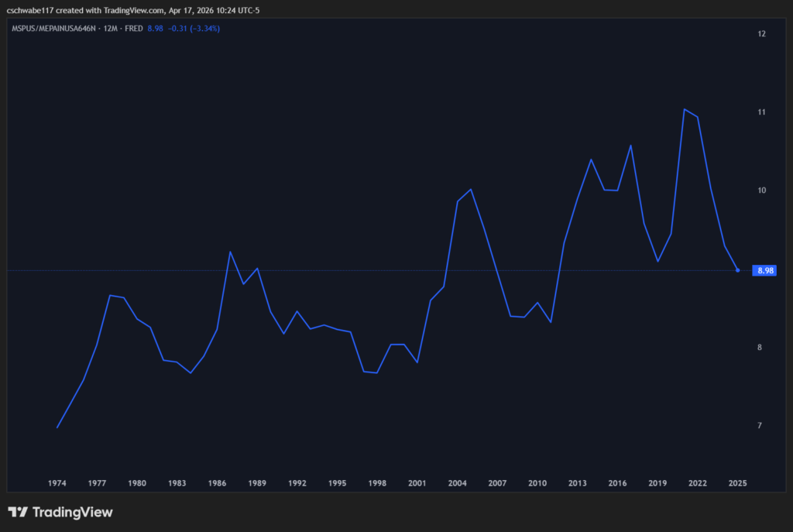The height and width of the screenshot is (532, 793).
Task: Click the 12 label on the price axis
Action: [x=762, y=34]
